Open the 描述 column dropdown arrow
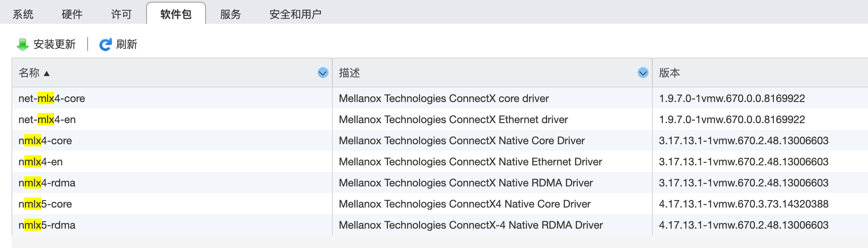 [x=643, y=73]
